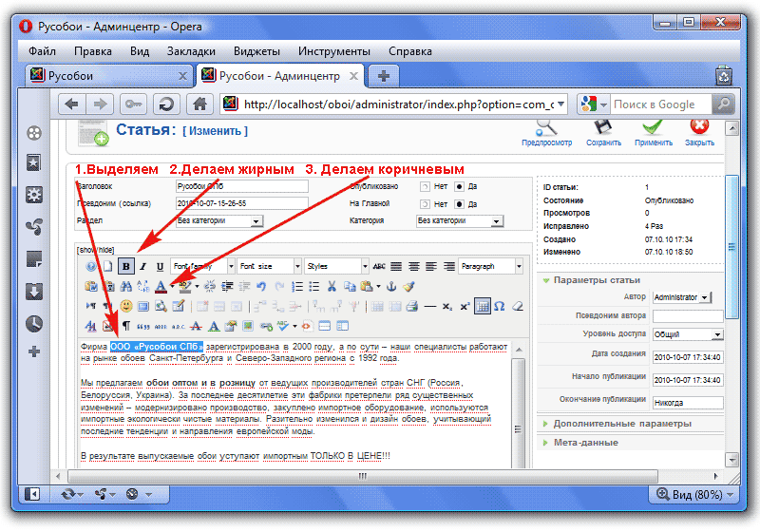Select 'Да' radio for Опубликовано
The image size is (760, 532).
click(x=459, y=187)
